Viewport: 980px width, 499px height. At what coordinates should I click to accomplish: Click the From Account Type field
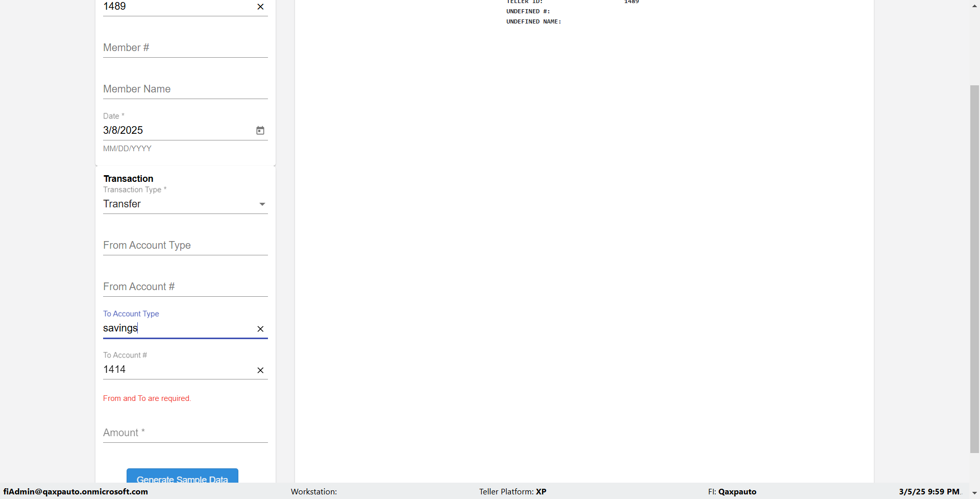(x=185, y=245)
